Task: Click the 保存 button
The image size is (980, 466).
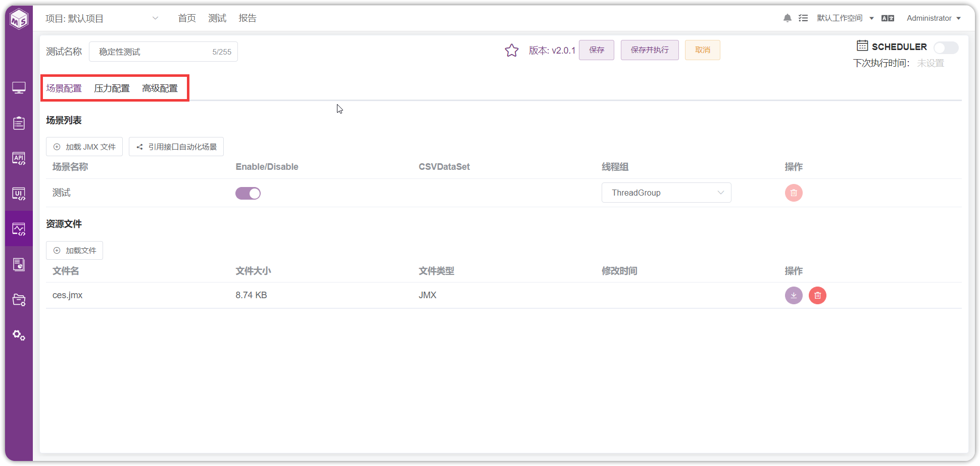Action: 597,50
